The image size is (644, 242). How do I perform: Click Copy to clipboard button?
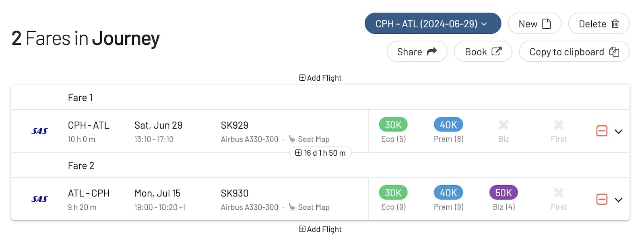(574, 52)
